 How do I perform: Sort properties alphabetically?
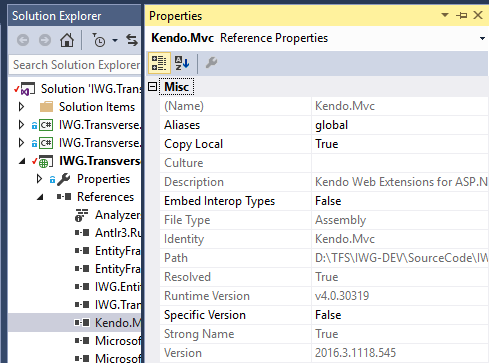coord(182,63)
